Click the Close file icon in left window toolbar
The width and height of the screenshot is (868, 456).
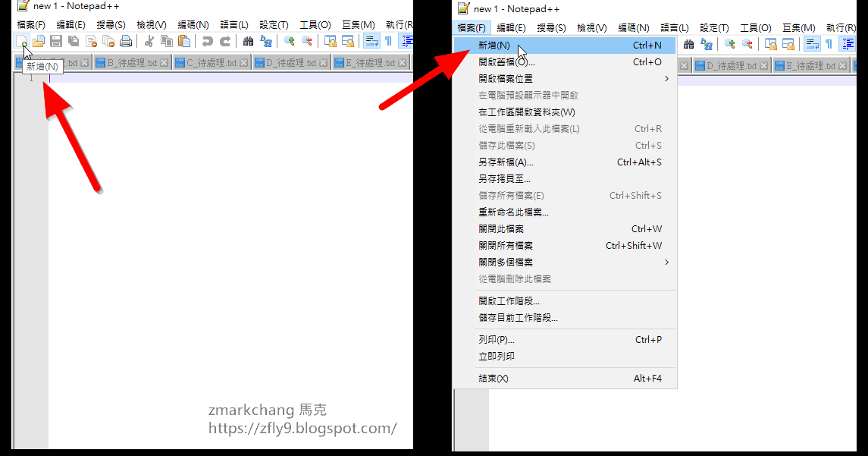pos(91,41)
